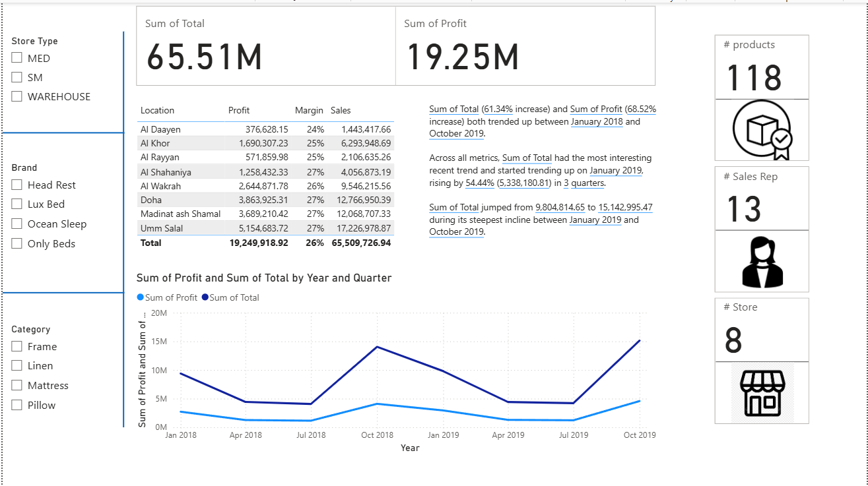868x486 pixels.
Task: Click the Sum of Total 65.51M card
Action: (266, 46)
